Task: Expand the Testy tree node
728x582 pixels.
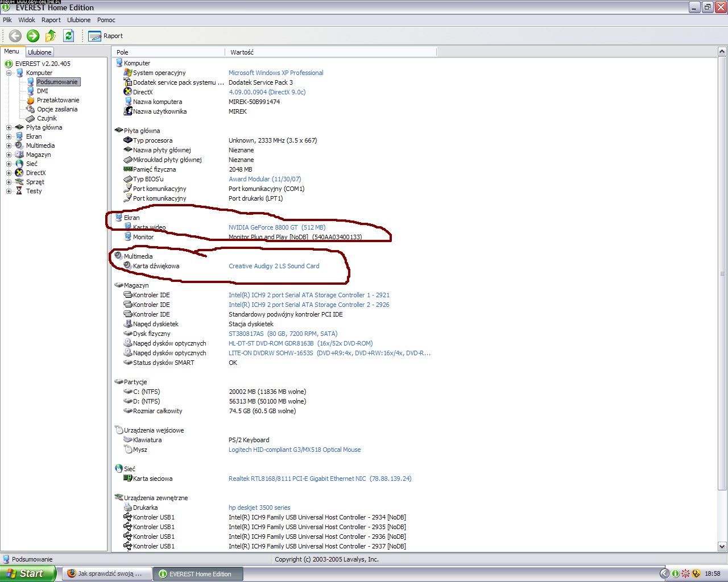Action: click(x=9, y=191)
